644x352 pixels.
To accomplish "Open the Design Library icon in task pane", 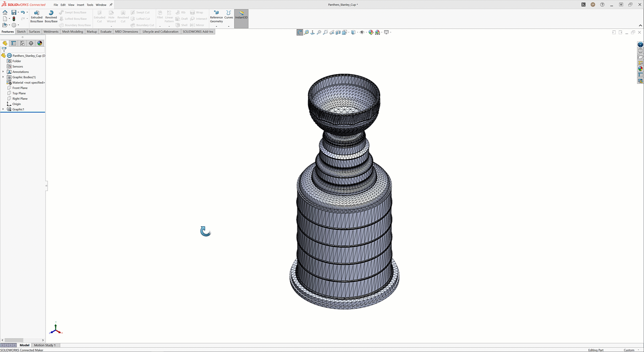I will (640, 51).
